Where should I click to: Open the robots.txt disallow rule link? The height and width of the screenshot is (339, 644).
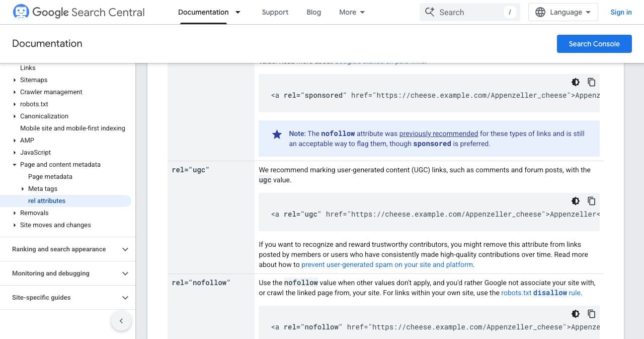[541, 293]
